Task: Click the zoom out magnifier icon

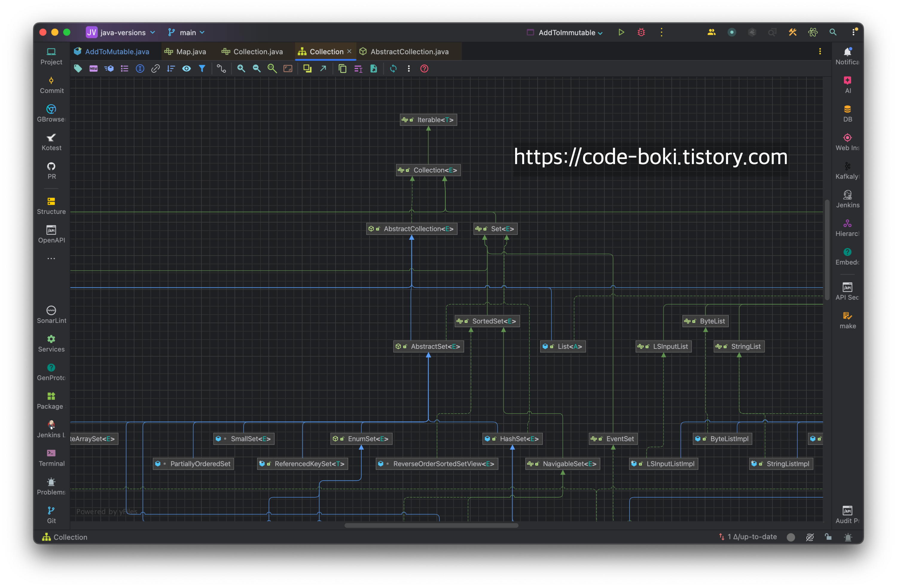Action: coord(257,68)
